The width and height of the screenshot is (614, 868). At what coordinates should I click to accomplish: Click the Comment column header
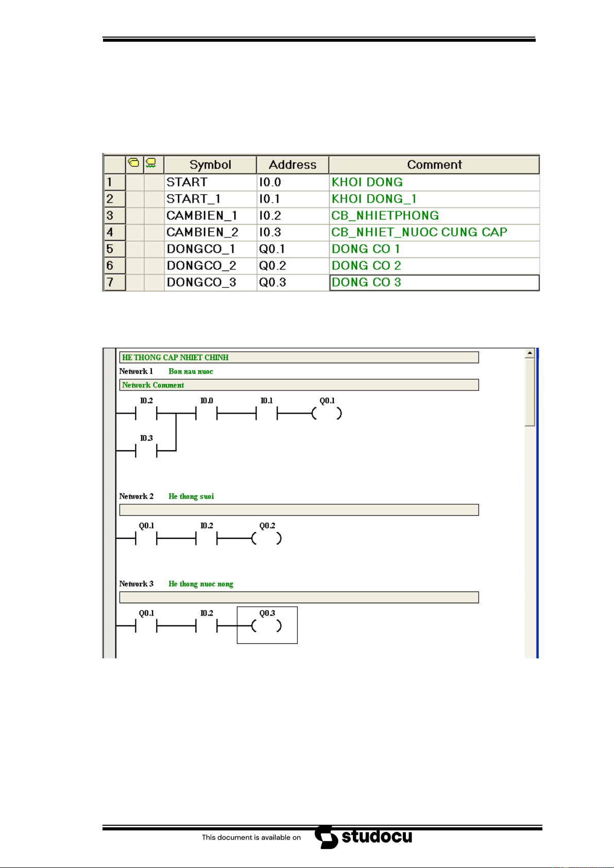pos(434,165)
